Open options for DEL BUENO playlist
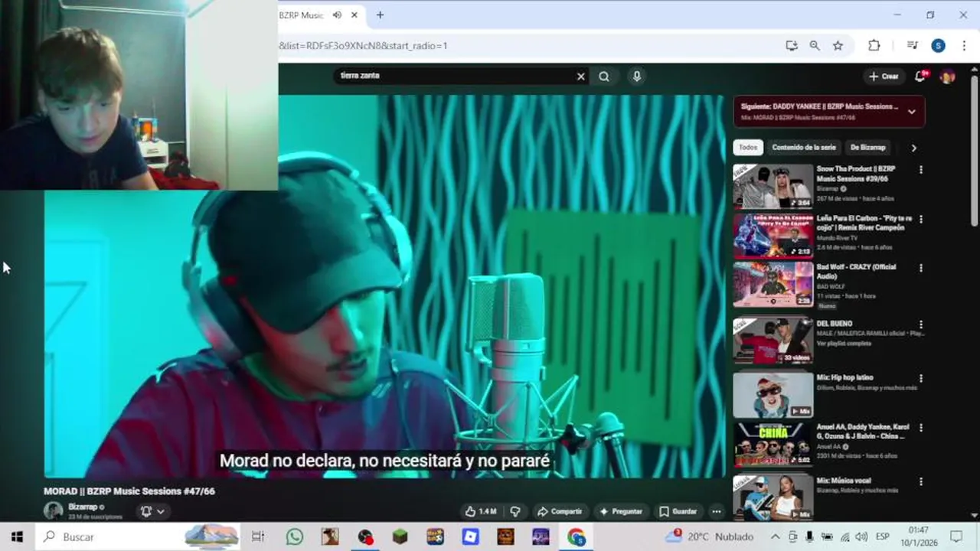 tap(920, 324)
